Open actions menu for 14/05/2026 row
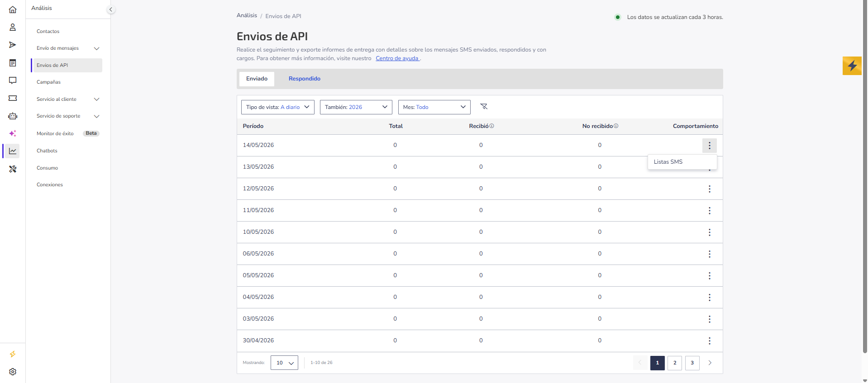 tap(710, 146)
